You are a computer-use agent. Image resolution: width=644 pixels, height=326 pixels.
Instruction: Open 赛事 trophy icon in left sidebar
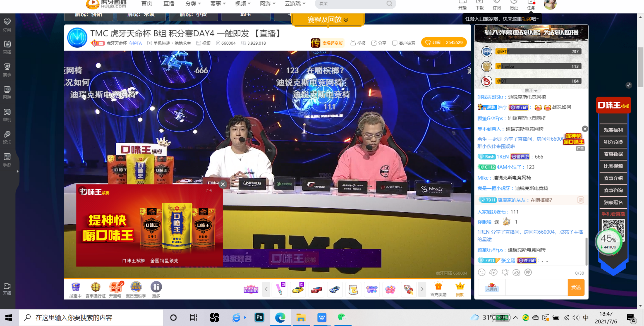coord(7,70)
